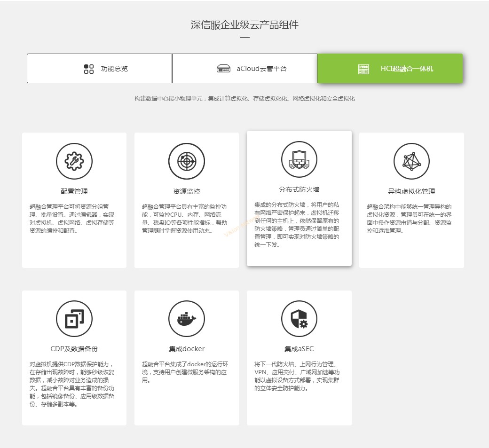Click the highlighted 分布式防火墙 feature card
The image size is (489, 448).
coord(299,198)
